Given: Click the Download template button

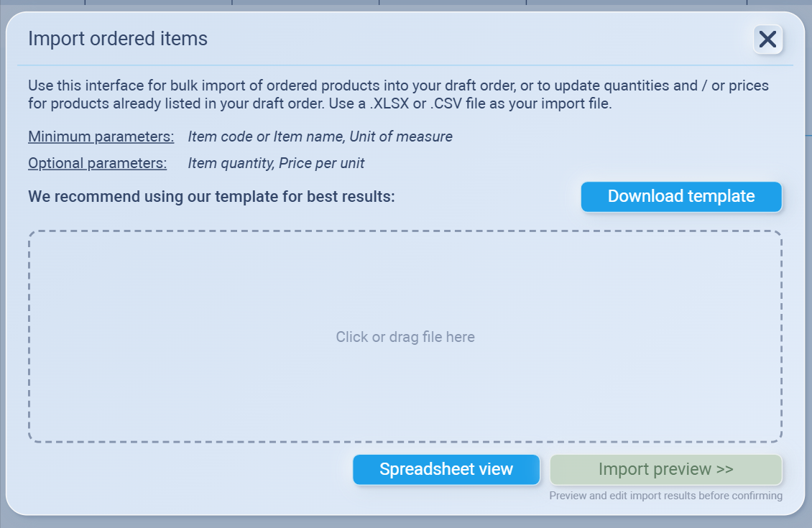Looking at the screenshot, I should click(680, 197).
